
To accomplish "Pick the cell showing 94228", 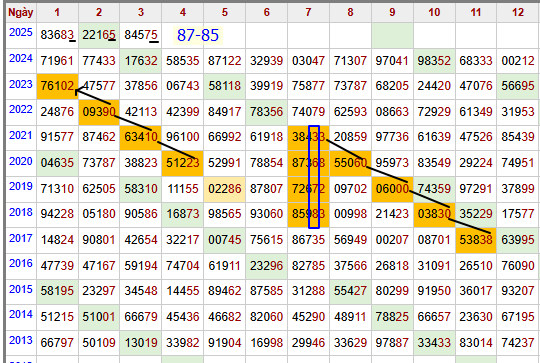I will click(58, 214).
